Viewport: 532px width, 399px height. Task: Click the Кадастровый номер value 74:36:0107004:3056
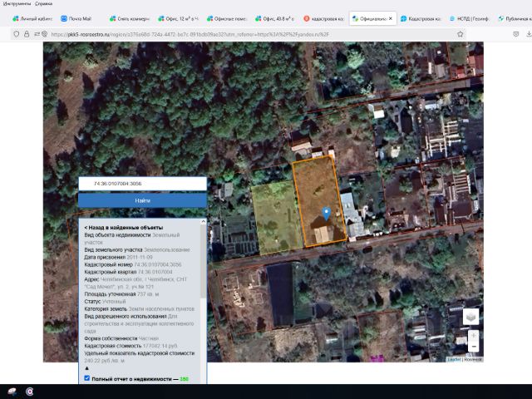(x=158, y=264)
